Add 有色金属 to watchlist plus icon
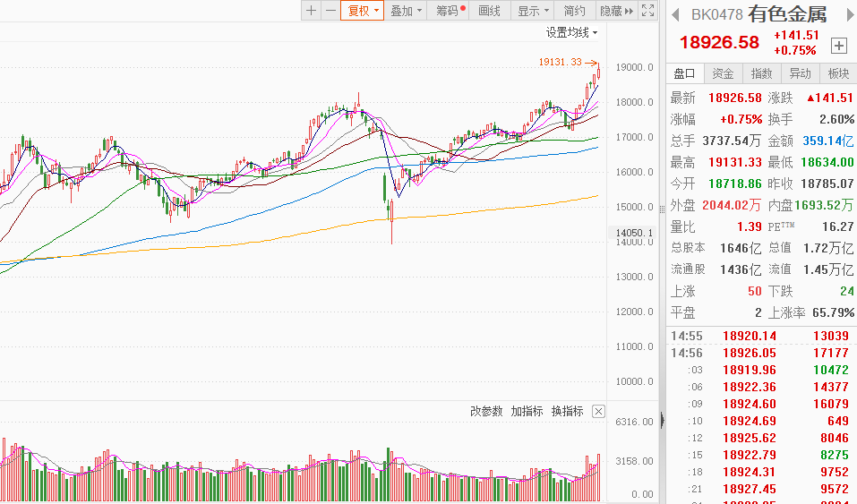This screenshot has height=504, width=857. [839, 45]
